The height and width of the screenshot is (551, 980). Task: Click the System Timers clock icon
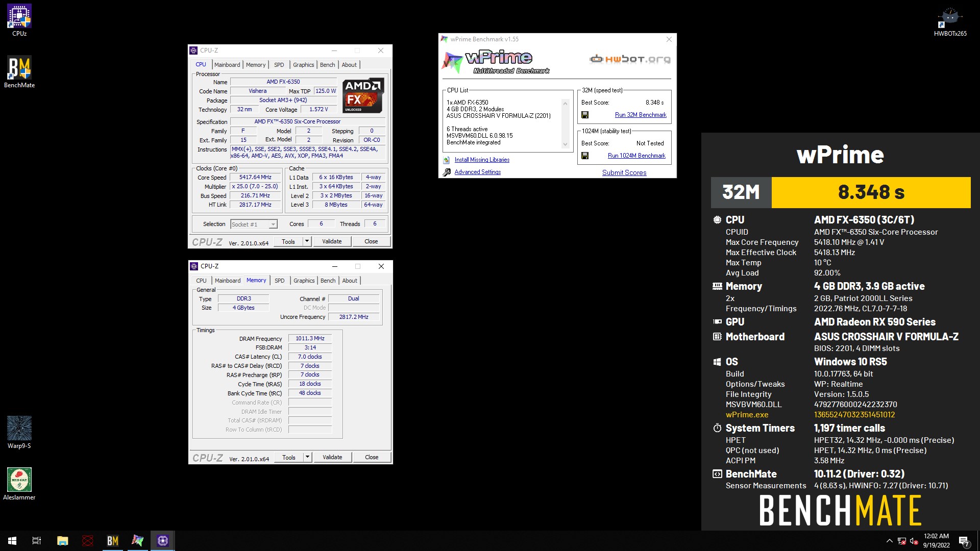(x=717, y=428)
